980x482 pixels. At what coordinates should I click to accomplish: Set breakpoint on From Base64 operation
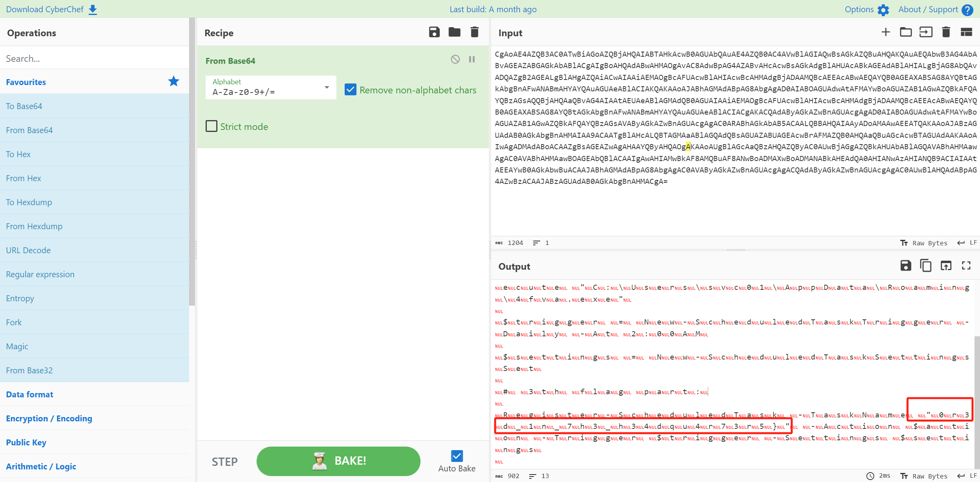tap(472, 59)
